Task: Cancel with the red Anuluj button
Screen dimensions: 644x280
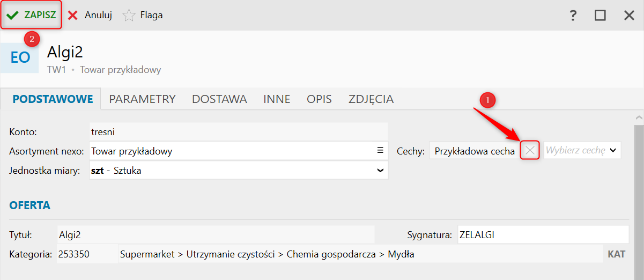Action: click(90, 15)
